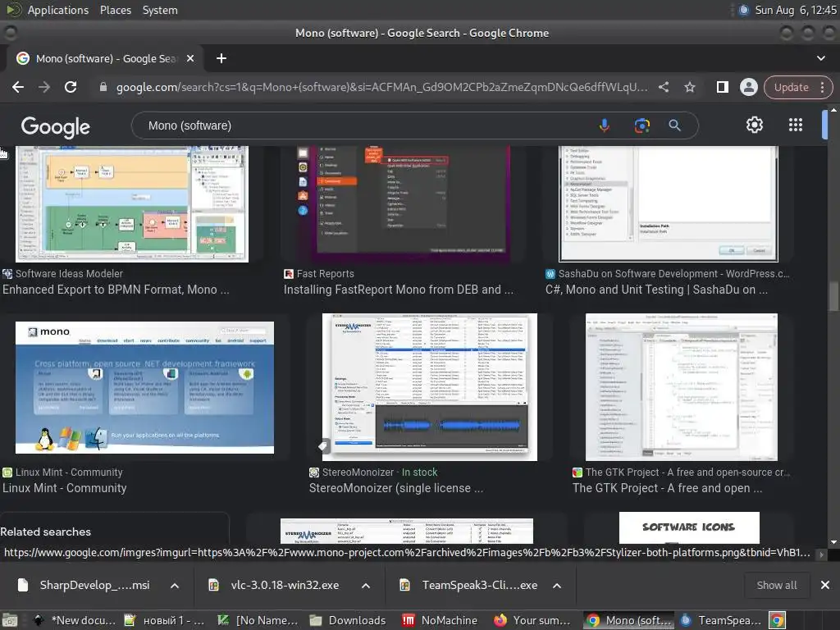Open C#, Mono and Unit Testing link
The image size is (840, 630).
(x=656, y=290)
